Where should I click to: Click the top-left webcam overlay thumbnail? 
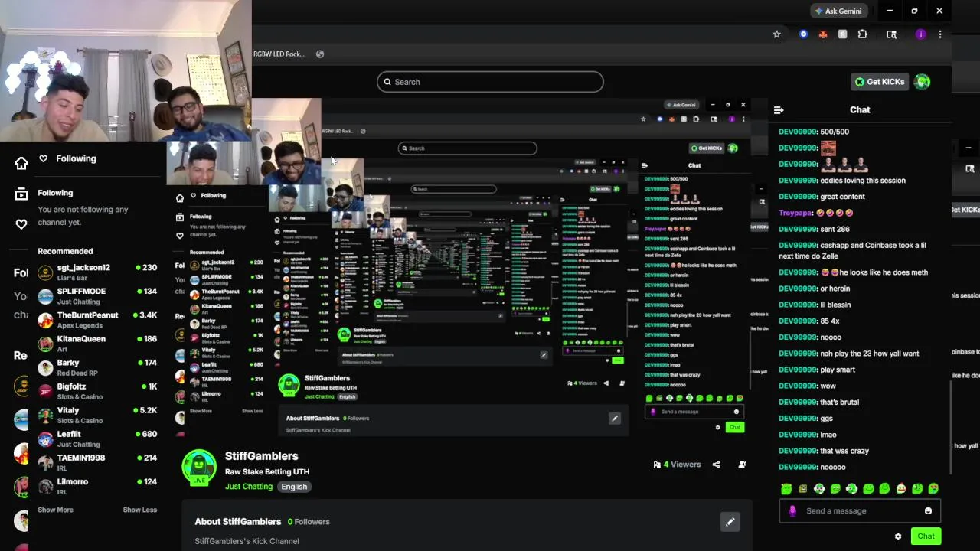pos(126,70)
